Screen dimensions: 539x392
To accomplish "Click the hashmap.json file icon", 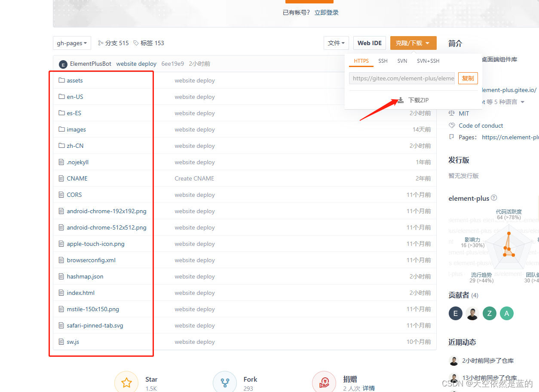I will (x=61, y=276).
